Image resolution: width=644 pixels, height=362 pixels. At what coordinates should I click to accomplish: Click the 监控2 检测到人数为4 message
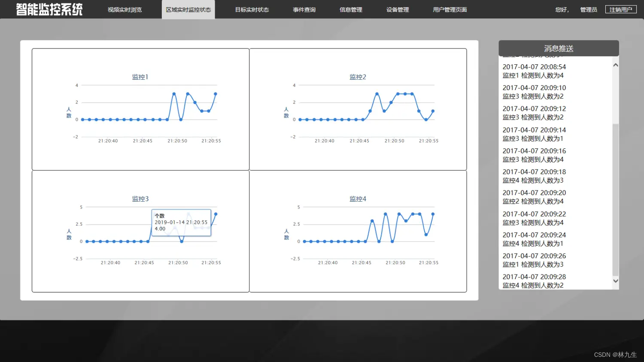533,202
